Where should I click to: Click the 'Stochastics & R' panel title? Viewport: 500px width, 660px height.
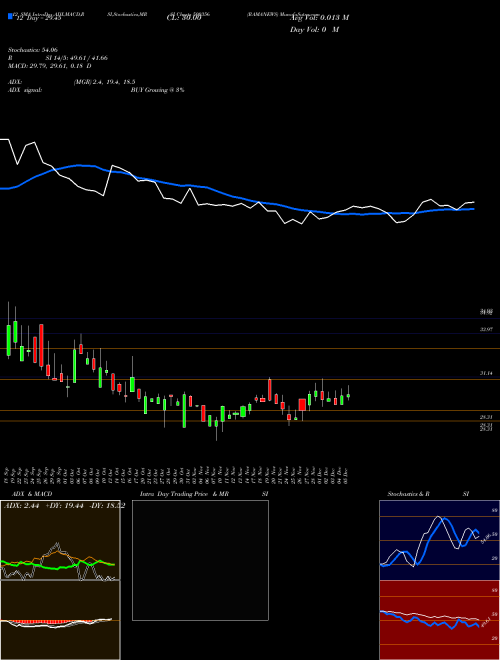tap(409, 494)
